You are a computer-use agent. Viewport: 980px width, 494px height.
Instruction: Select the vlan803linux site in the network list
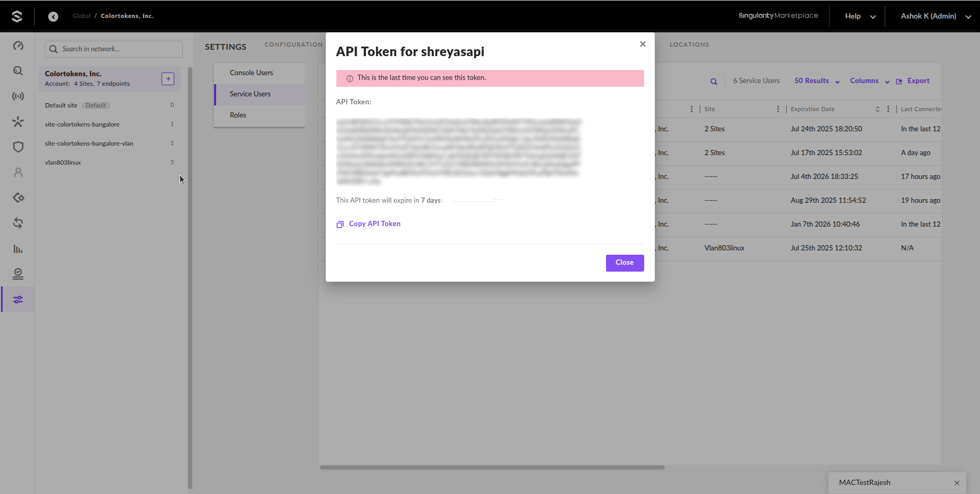click(x=63, y=162)
